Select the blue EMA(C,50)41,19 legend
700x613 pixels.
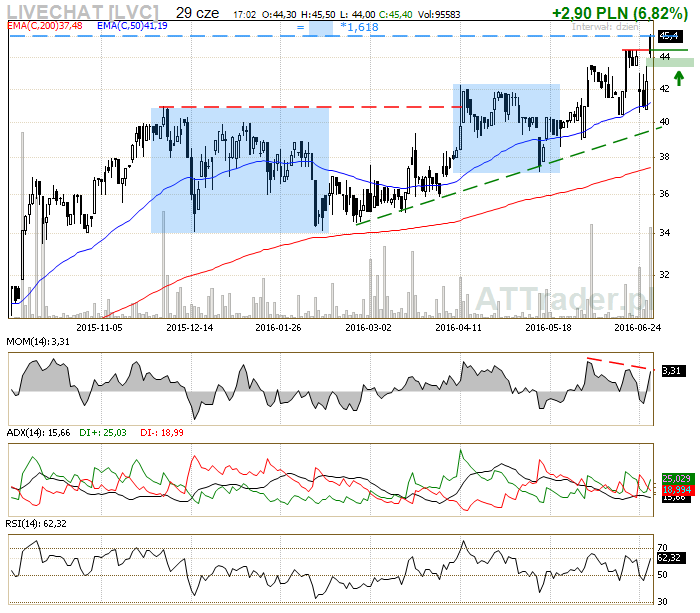point(132,25)
